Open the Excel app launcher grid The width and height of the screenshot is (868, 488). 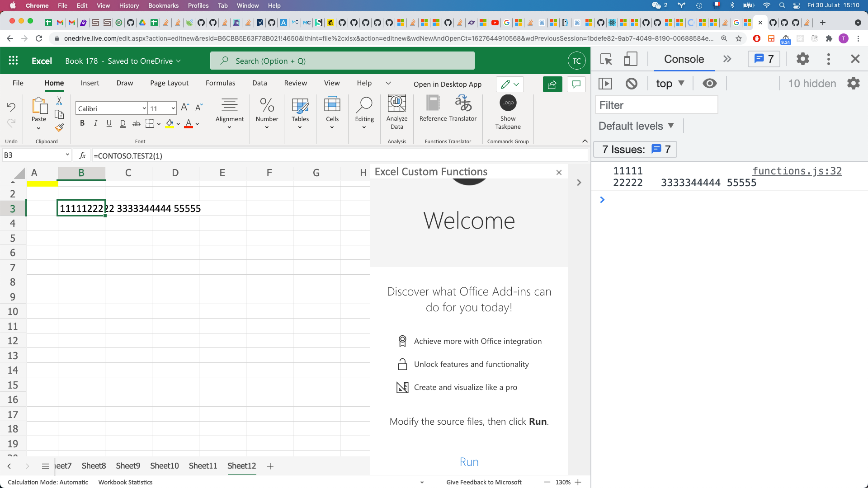pyautogui.click(x=13, y=61)
